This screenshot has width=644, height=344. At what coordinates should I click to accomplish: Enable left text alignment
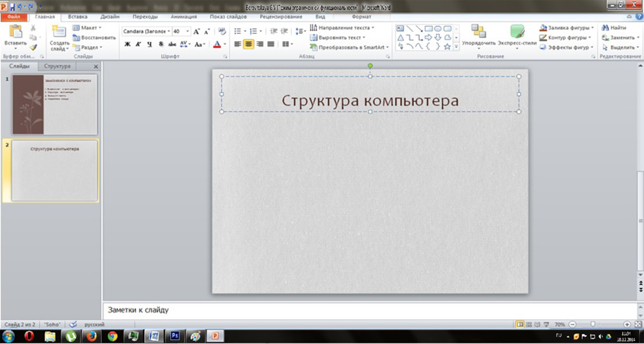click(x=238, y=44)
